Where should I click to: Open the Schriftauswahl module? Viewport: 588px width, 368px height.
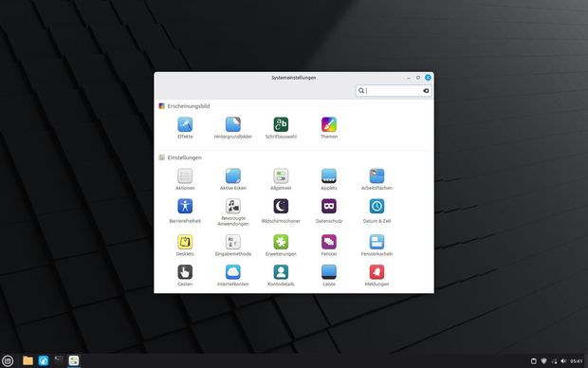click(281, 128)
